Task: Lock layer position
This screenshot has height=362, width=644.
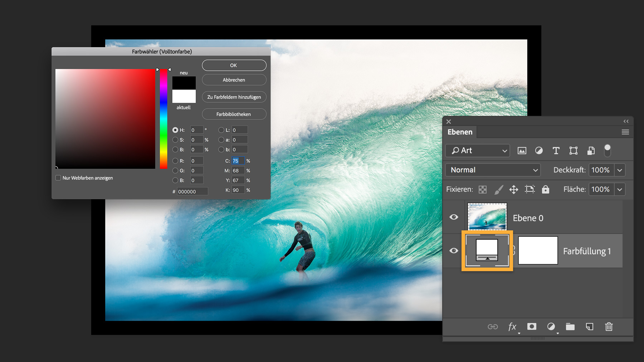Action: click(x=514, y=189)
